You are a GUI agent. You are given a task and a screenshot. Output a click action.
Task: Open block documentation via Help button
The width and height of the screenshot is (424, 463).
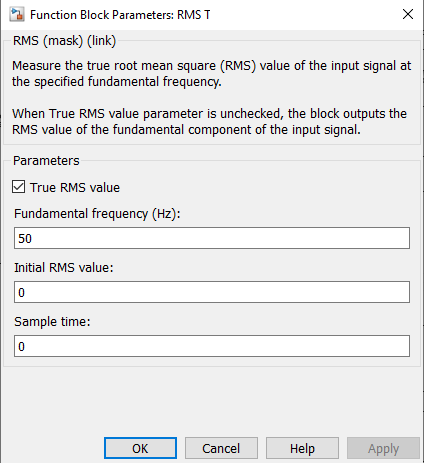302,448
